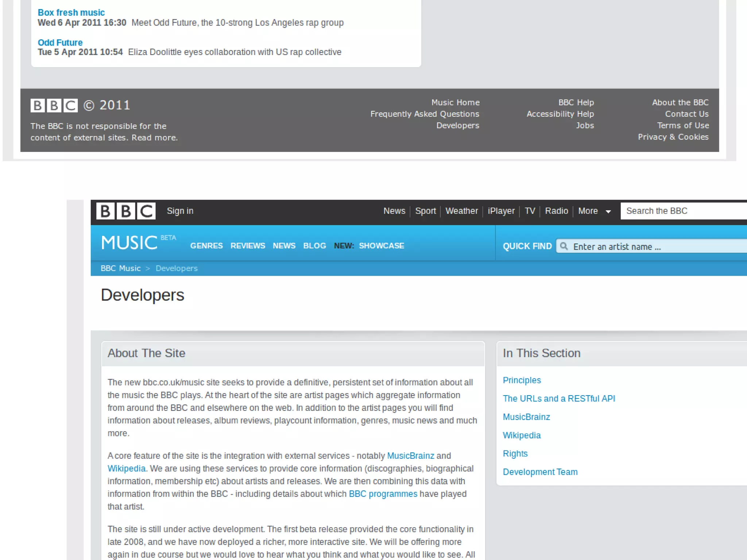
Task: Click the BBC logo in the grey footer
Action: [x=54, y=105]
